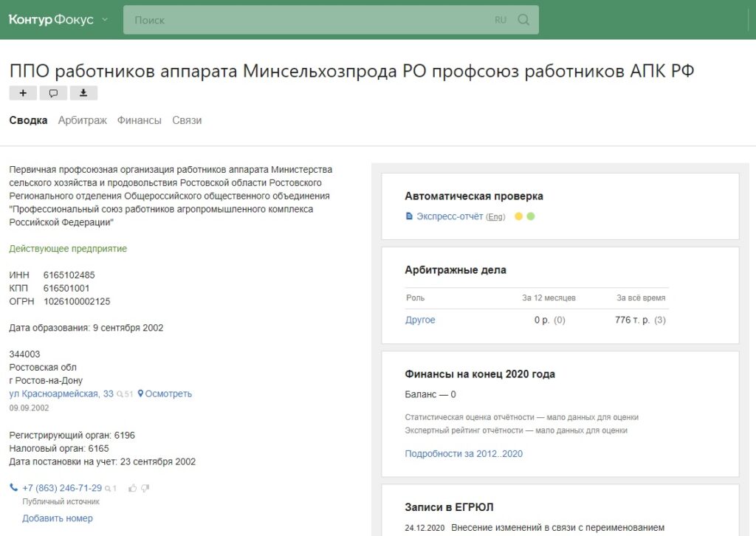This screenshot has height=536, width=756.
Task: Open the Eng version of the report
Action: [x=495, y=217]
